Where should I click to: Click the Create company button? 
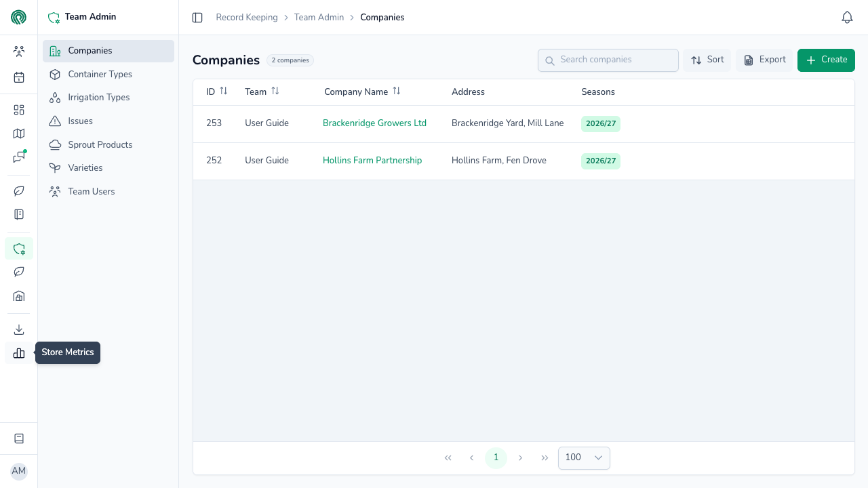pos(826,60)
